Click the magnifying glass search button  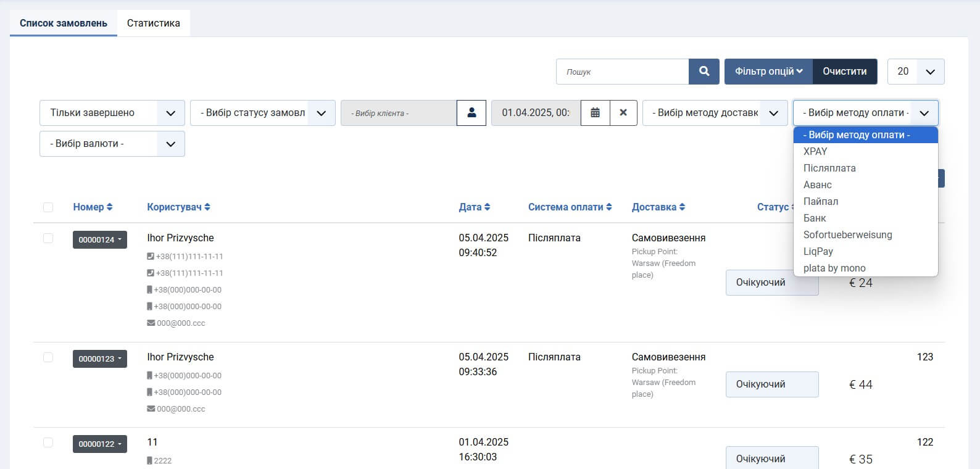pos(704,72)
